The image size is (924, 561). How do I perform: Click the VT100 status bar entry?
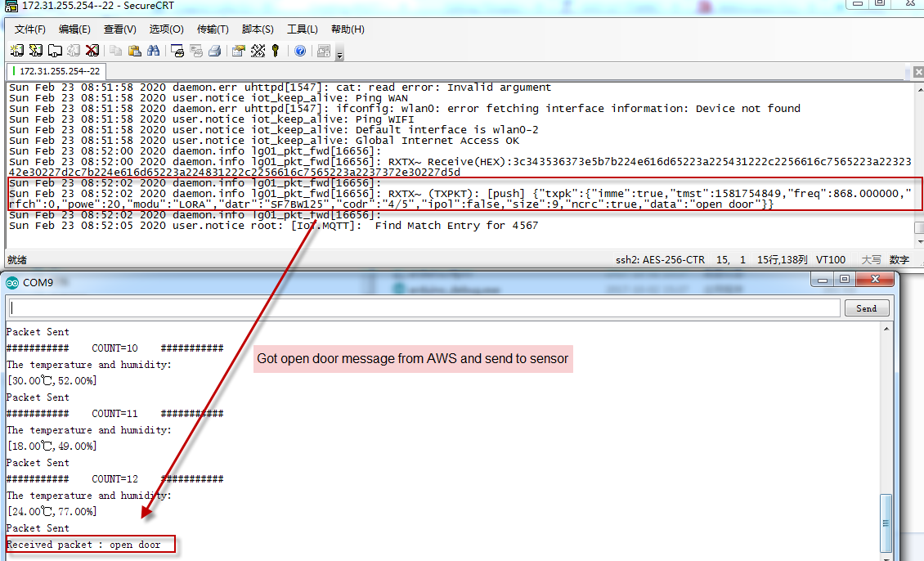point(830,260)
